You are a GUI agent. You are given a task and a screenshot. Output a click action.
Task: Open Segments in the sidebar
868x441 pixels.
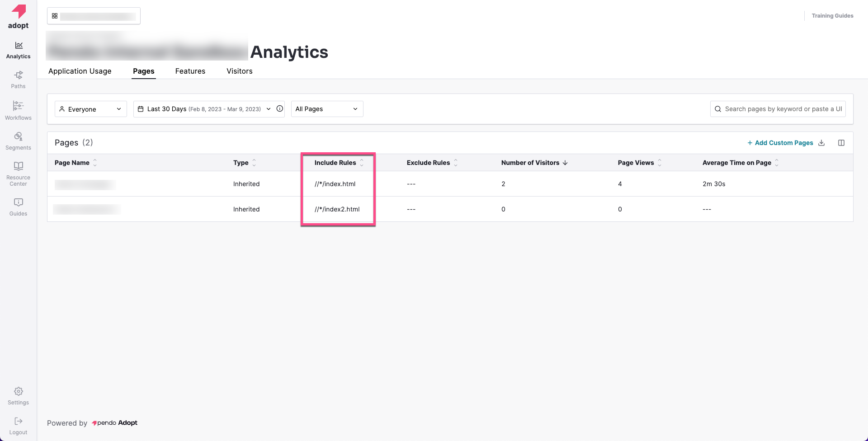click(18, 141)
